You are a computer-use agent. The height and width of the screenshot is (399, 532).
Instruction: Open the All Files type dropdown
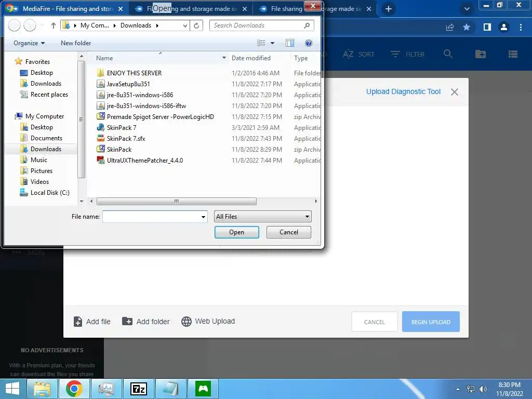(262, 217)
